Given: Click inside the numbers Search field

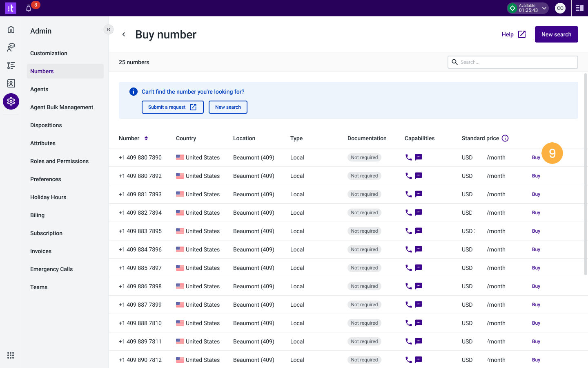Looking at the screenshot, I should click(x=512, y=62).
